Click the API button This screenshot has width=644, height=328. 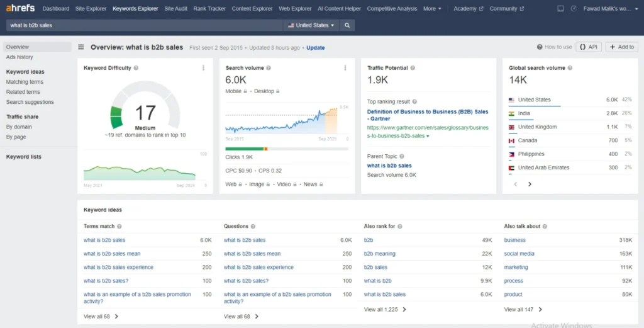point(589,47)
